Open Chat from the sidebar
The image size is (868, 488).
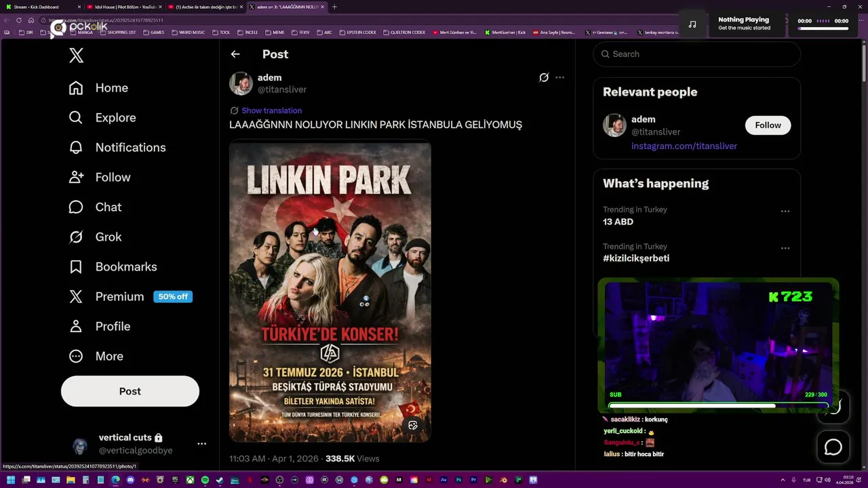(95, 207)
